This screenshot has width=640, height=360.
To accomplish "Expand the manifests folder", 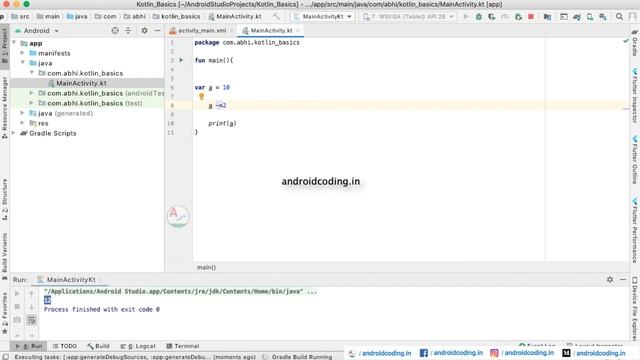I will point(23,53).
